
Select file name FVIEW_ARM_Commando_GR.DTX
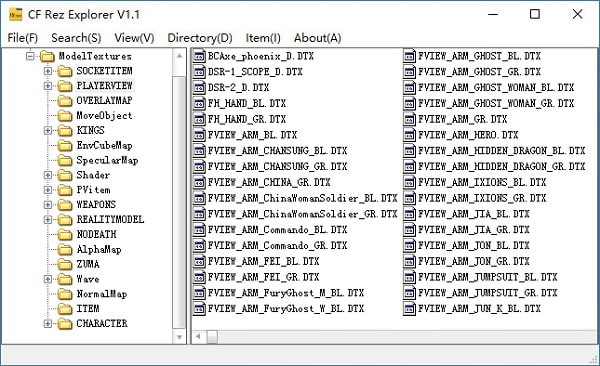[x=277, y=245]
